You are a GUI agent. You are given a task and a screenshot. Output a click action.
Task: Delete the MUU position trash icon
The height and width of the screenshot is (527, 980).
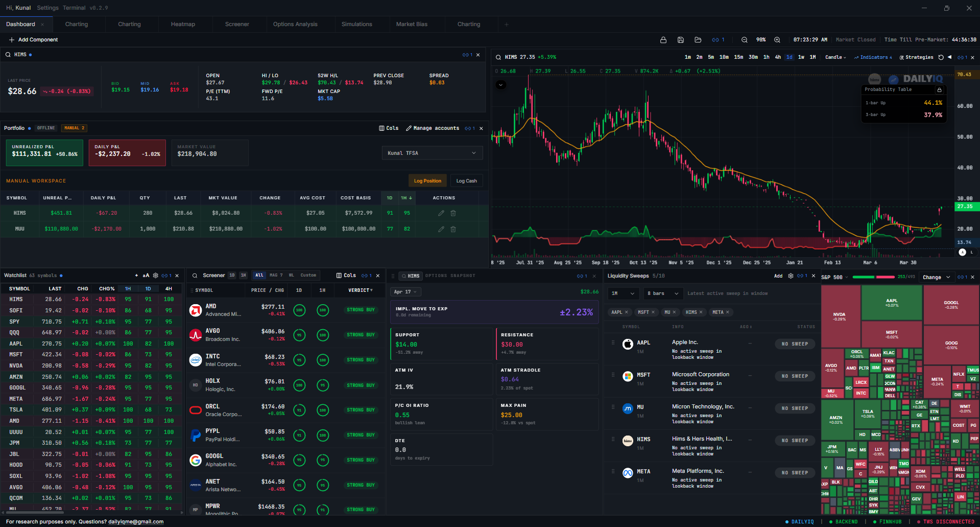tap(453, 229)
